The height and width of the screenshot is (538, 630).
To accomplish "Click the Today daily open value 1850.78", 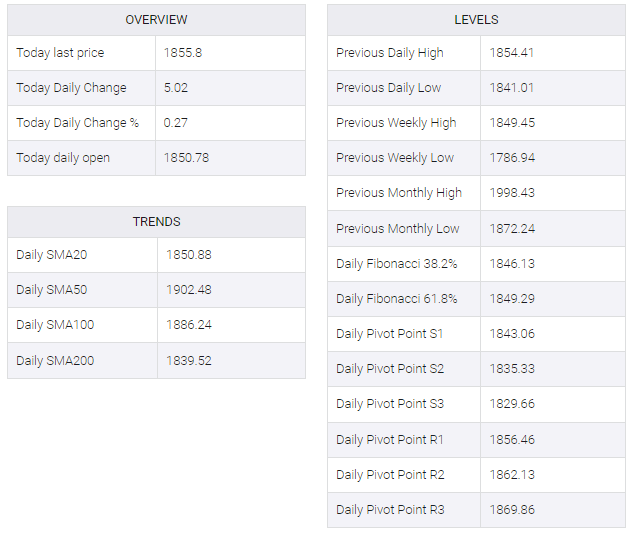I will (x=186, y=158).
